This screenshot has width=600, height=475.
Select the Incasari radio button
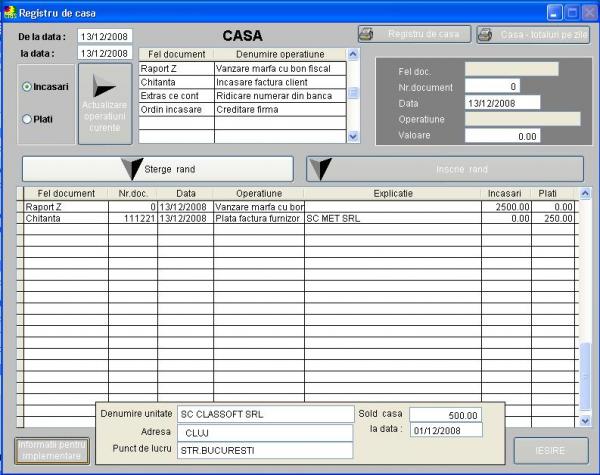tap(26, 87)
